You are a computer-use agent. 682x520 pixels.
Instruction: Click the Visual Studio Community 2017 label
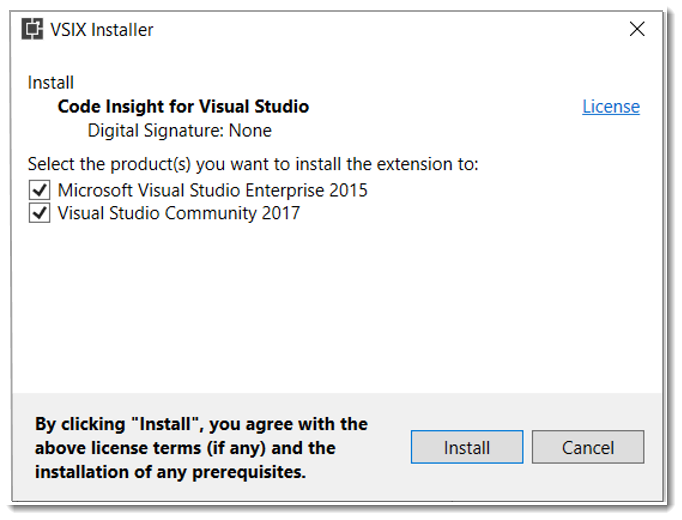[x=178, y=213]
